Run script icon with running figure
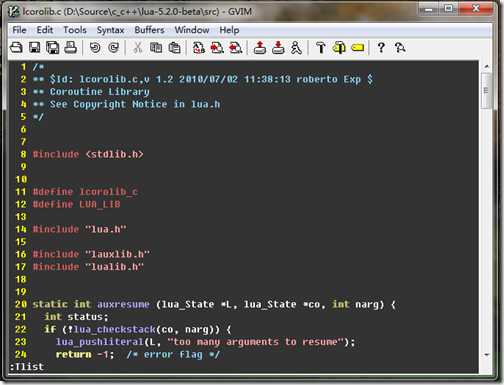The width and height of the screenshot is (504, 385). pyautogui.click(x=296, y=48)
